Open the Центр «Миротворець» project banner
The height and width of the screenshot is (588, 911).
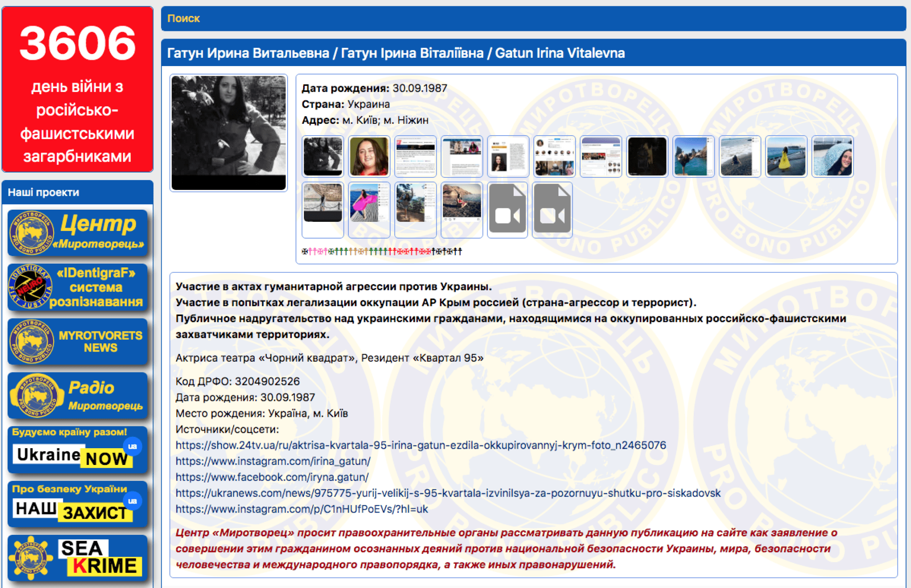click(77, 233)
